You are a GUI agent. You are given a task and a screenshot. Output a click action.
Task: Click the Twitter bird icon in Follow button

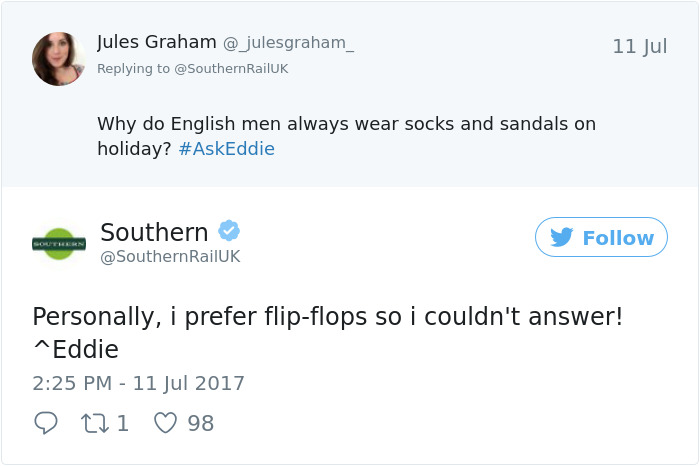[x=561, y=238]
